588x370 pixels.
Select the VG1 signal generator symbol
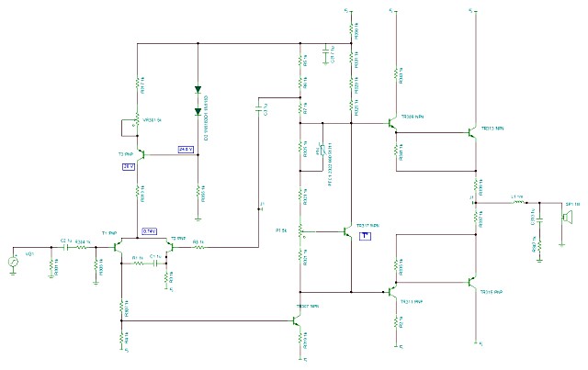(13, 262)
